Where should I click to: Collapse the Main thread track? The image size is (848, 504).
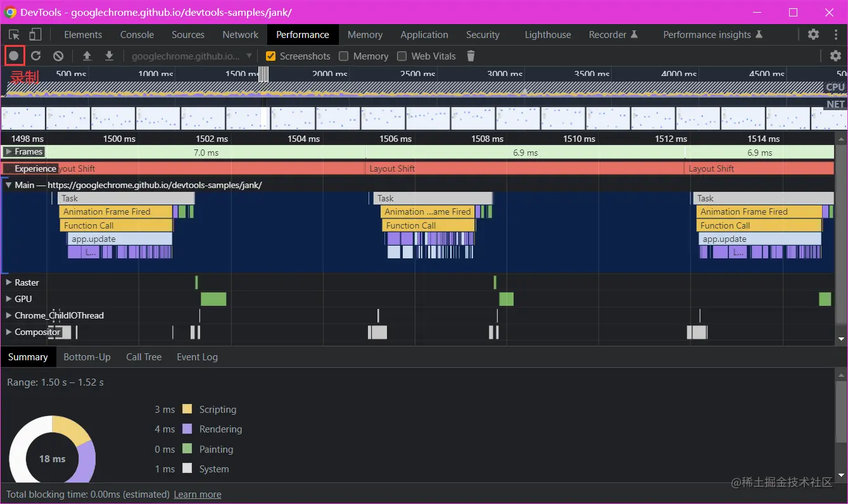click(8, 185)
